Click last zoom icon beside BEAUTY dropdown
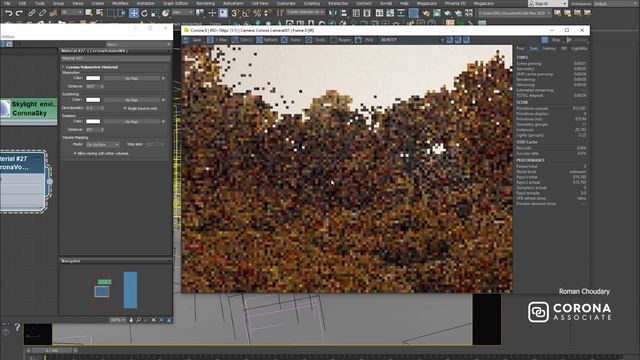This screenshot has width=640, height=360. 466,40
